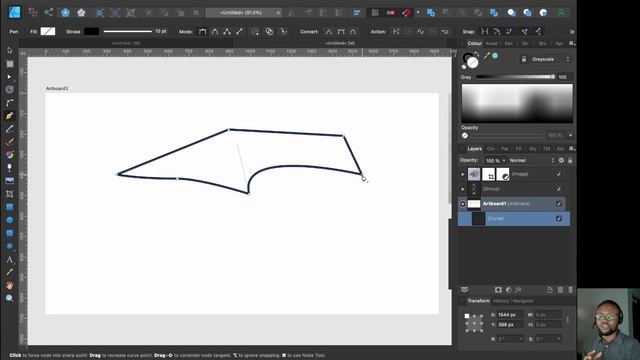The image size is (640, 360).
Task: Select the Rectangle shape tool
Action: (10, 207)
